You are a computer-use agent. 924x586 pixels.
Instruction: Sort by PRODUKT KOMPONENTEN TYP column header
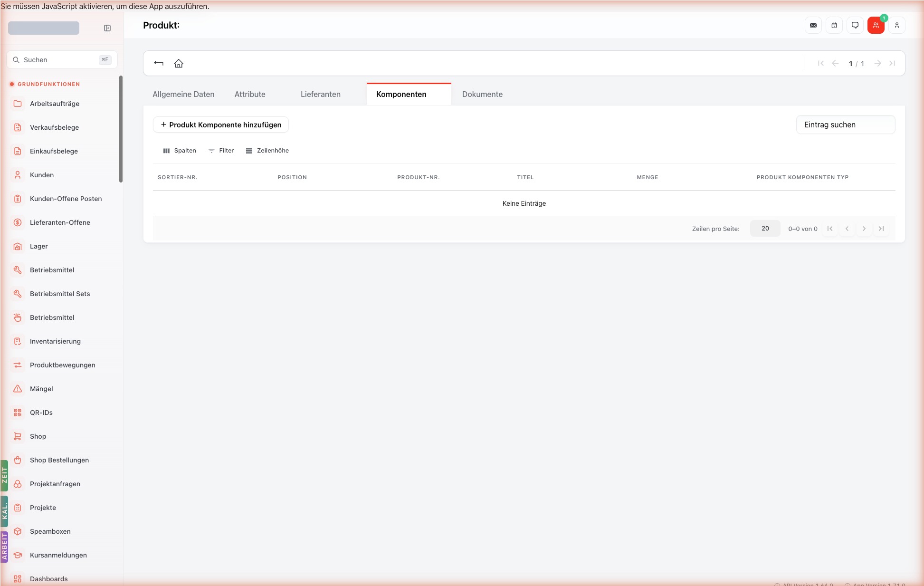[802, 177]
